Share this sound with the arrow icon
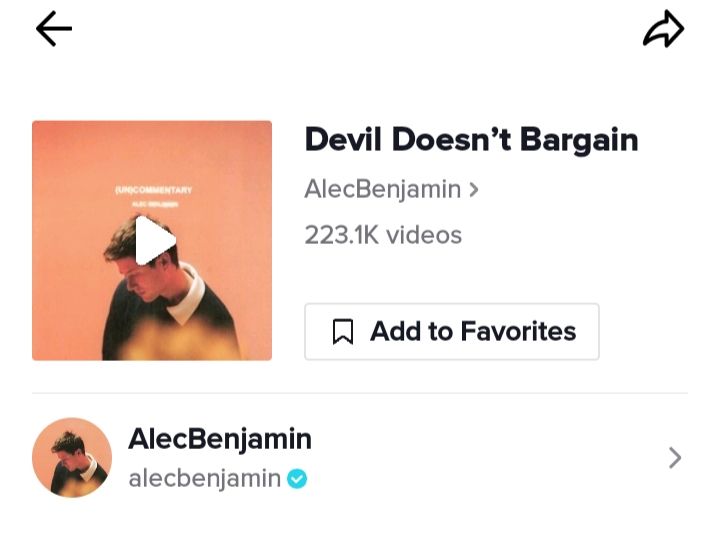 point(664,28)
